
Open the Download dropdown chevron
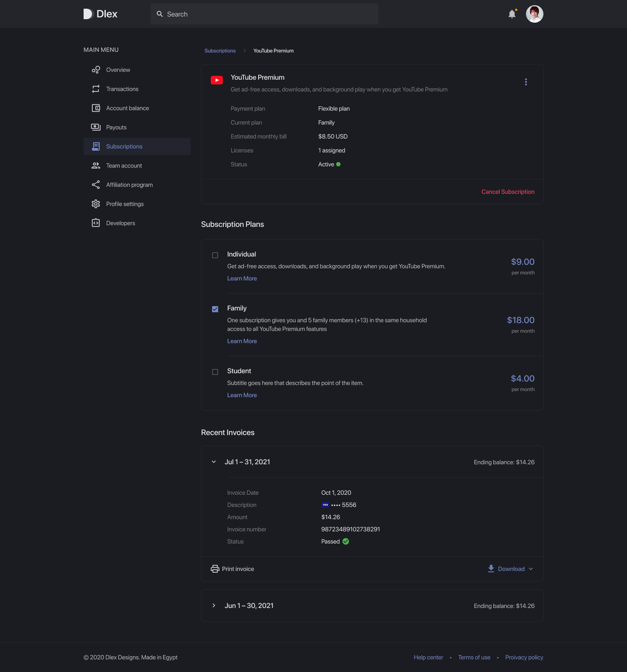tap(530, 569)
